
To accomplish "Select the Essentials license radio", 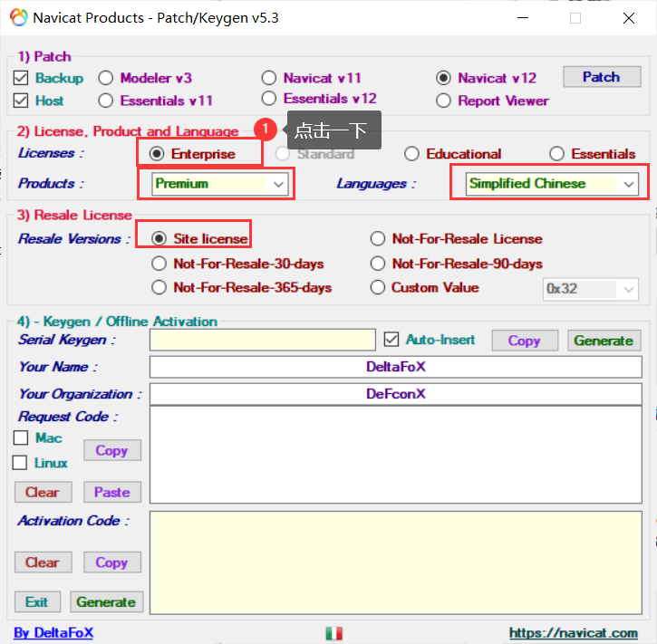I will (x=556, y=154).
